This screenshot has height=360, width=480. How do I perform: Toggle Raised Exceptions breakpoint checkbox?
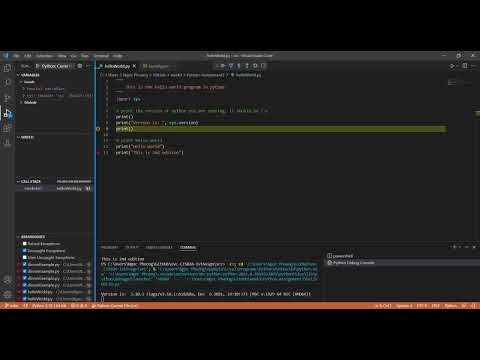point(24,244)
